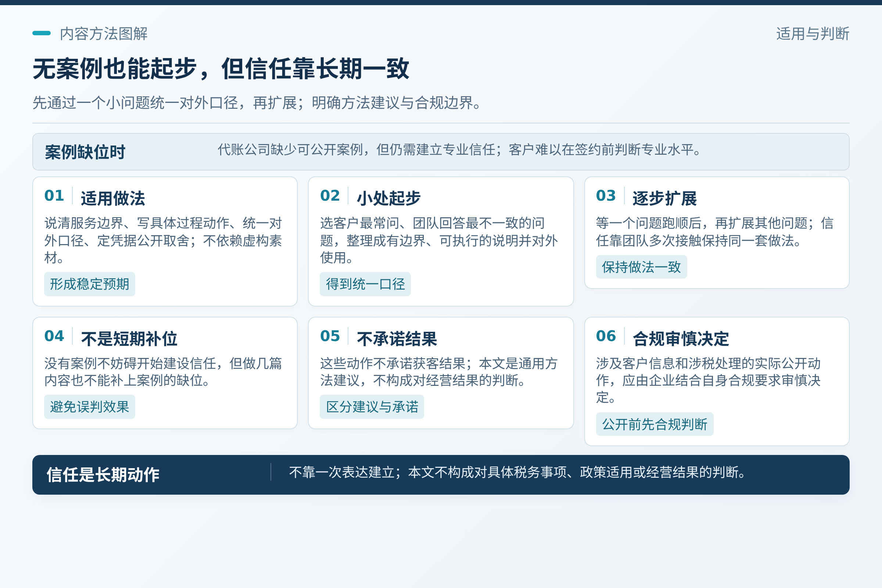Click the card number 01

coord(54,196)
